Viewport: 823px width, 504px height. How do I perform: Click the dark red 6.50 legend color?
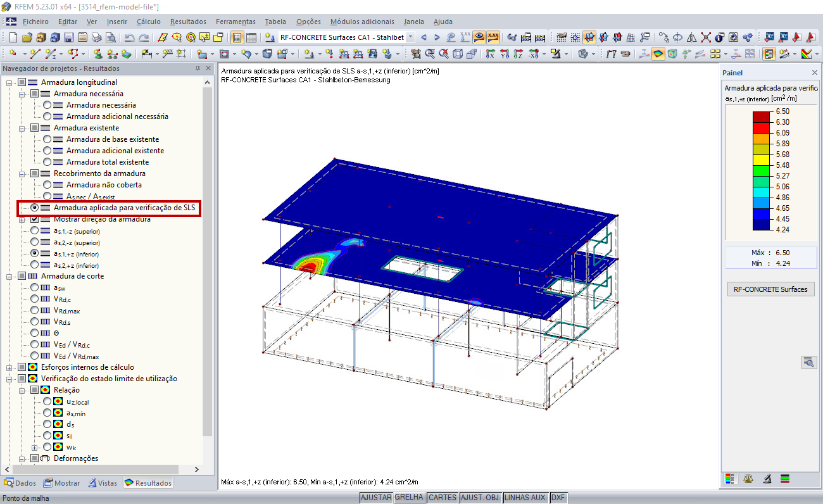click(x=762, y=117)
